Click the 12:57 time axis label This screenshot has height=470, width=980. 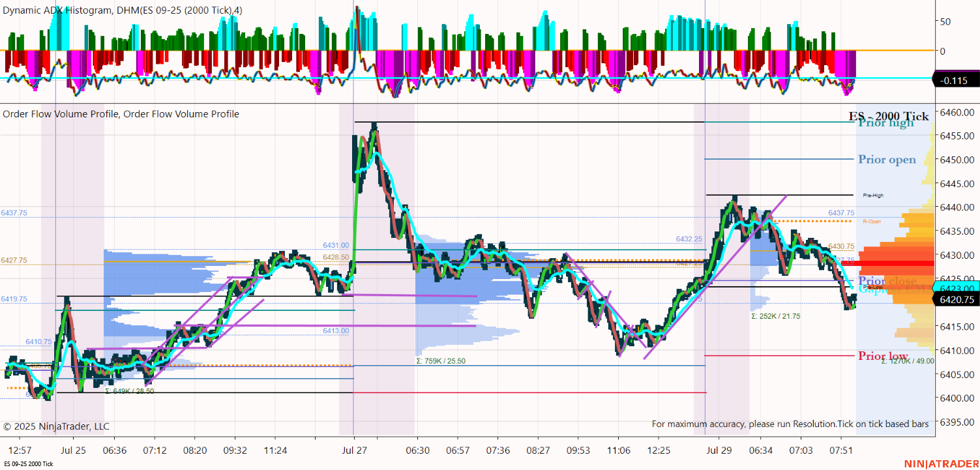pyautogui.click(x=20, y=450)
